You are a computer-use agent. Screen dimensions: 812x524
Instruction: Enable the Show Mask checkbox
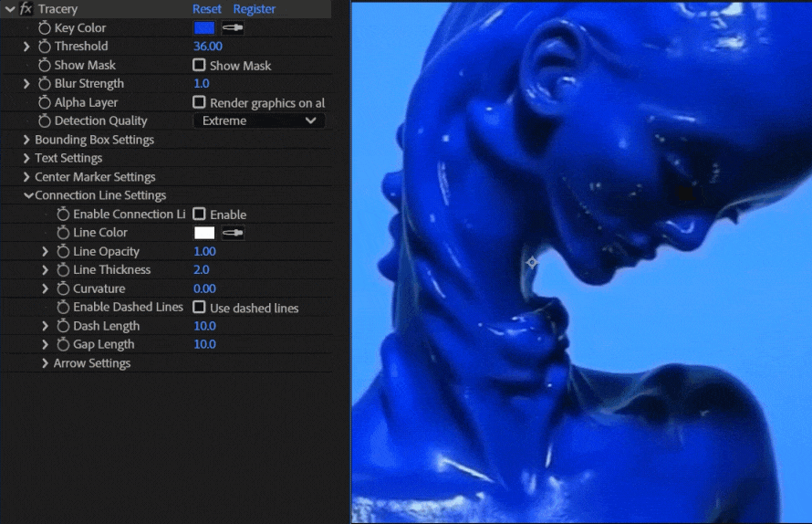pyautogui.click(x=199, y=66)
